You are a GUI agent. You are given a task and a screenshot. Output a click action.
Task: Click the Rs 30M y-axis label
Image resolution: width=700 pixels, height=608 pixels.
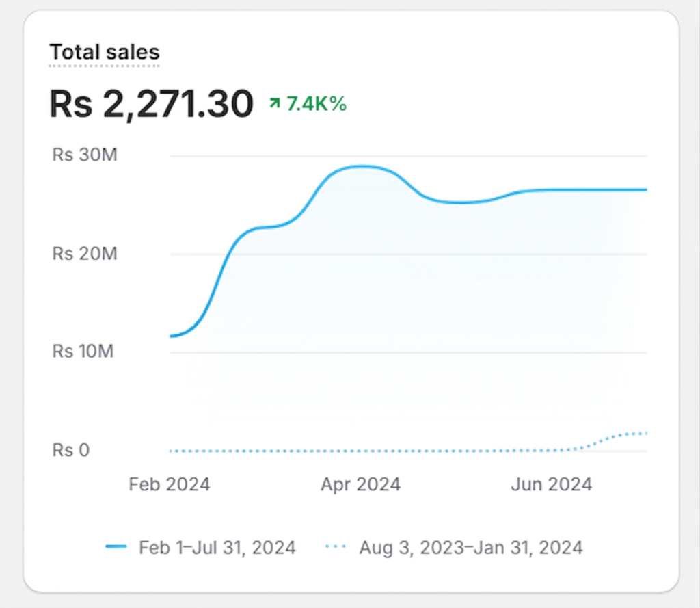pyautogui.click(x=85, y=155)
